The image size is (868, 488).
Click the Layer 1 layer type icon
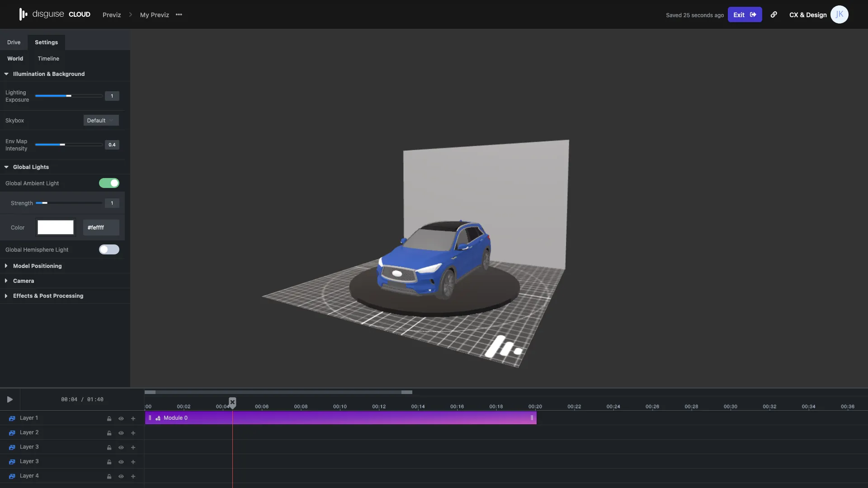tap(12, 418)
